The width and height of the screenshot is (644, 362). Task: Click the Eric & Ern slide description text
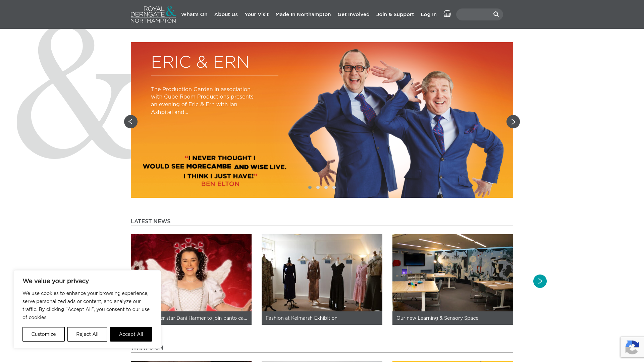click(x=202, y=101)
